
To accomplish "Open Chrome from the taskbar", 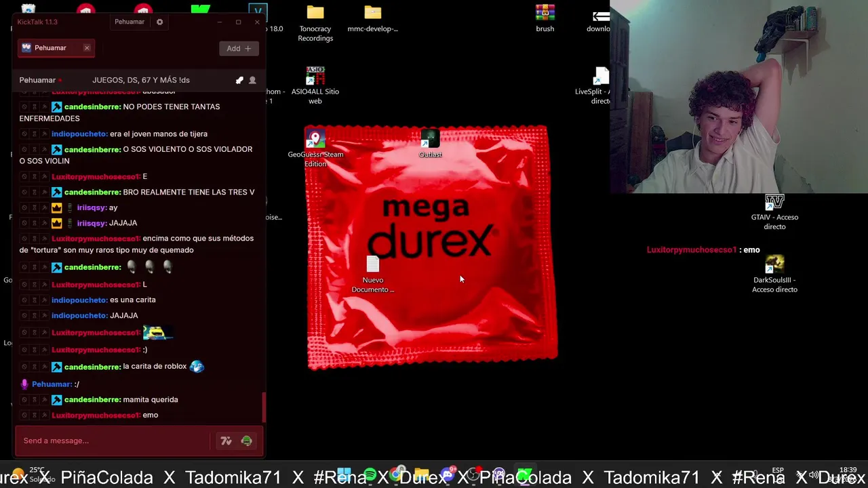I will (x=396, y=474).
